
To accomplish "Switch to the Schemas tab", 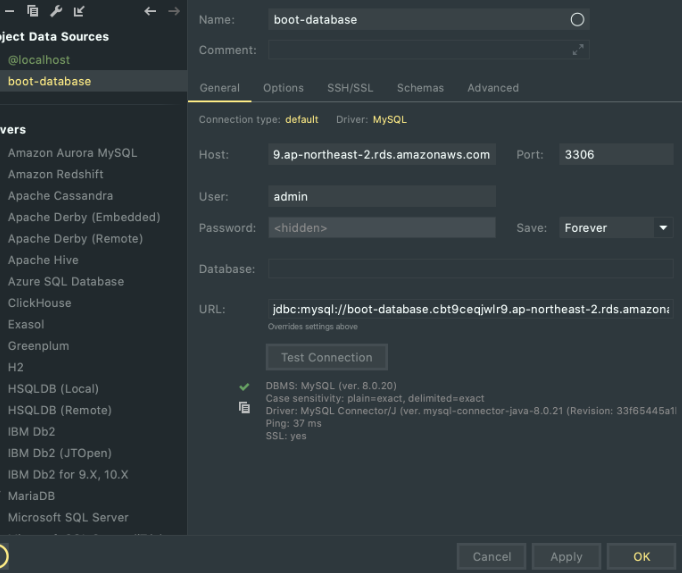I will (420, 88).
